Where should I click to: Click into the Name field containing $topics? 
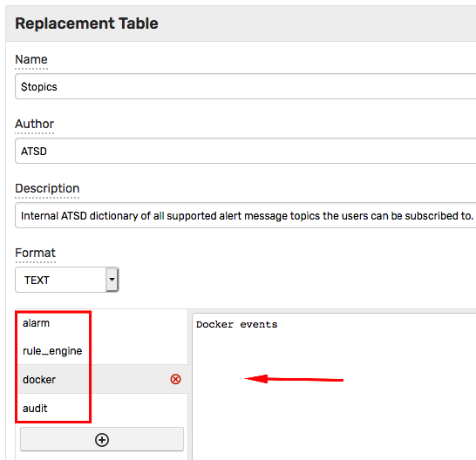click(x=245, y=86)
